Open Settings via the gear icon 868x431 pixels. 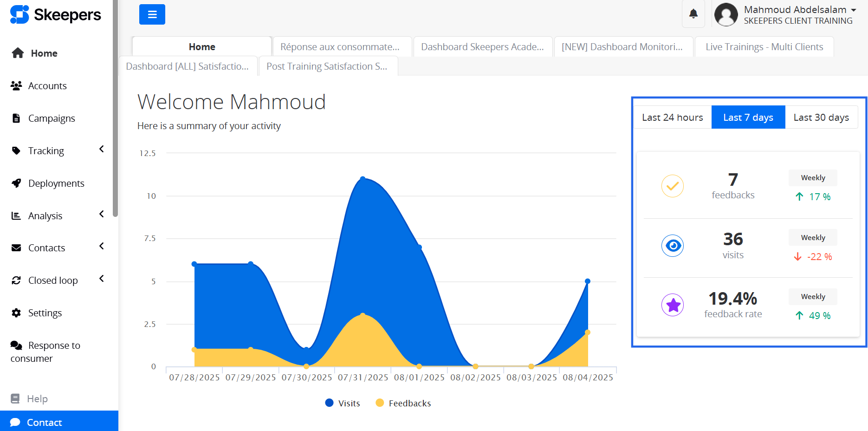17,313
